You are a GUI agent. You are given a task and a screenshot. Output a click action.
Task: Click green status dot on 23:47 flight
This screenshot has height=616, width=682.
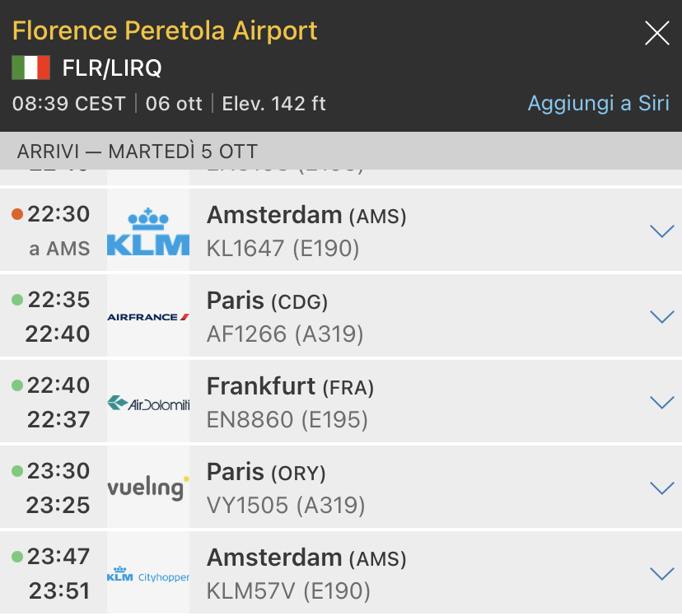tap(17, 558)
